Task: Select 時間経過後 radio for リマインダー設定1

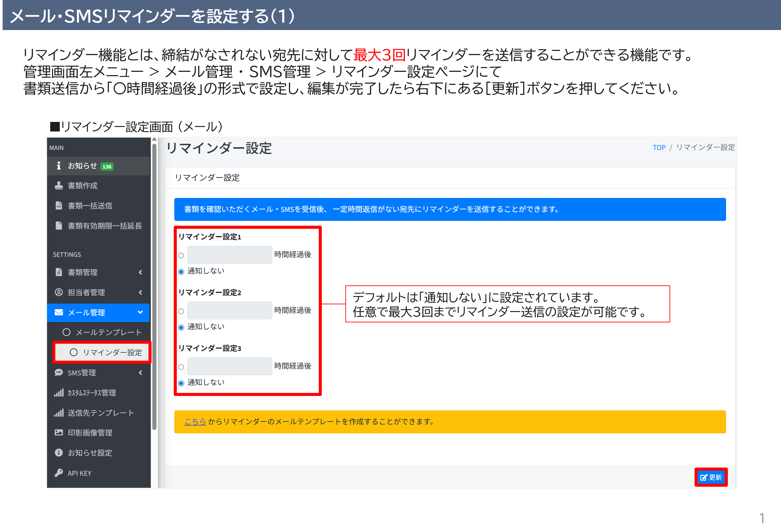Action: [x=181, y=255]
